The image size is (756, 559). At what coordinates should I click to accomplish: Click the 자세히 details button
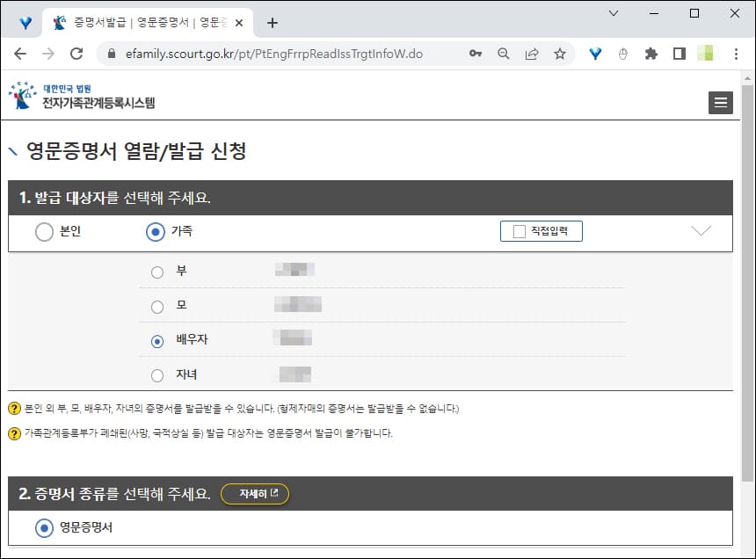point(255,494)
